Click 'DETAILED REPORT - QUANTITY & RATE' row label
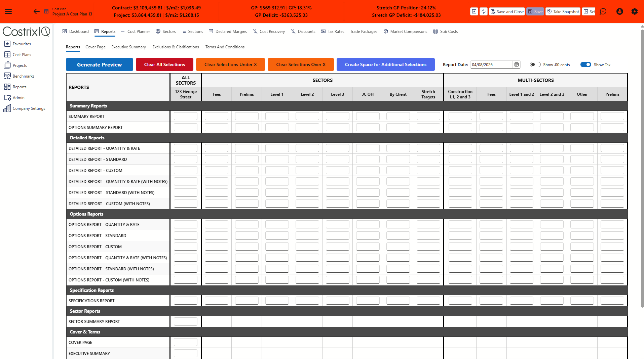The image size is (644, 359). tap(104, 148)
